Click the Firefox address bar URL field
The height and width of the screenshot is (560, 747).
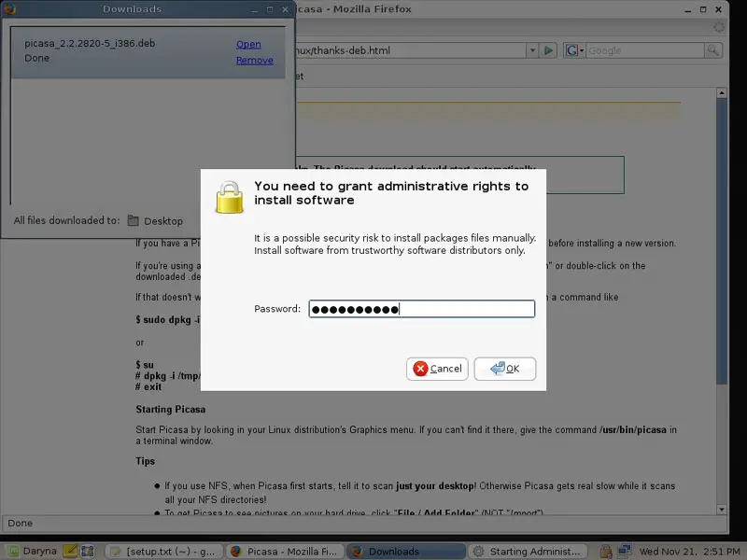click(x=410, y=50)
